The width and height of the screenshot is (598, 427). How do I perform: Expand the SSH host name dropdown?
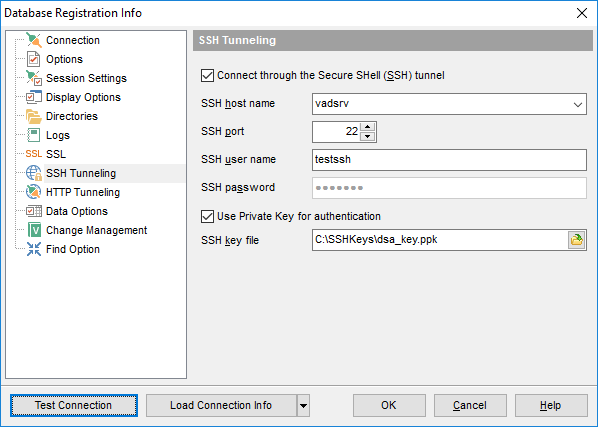(578, 104)
